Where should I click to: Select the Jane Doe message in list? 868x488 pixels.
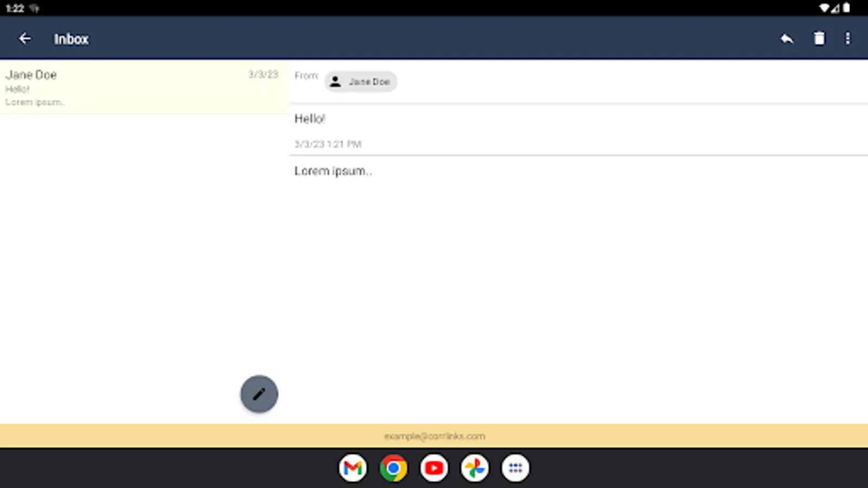144,87
